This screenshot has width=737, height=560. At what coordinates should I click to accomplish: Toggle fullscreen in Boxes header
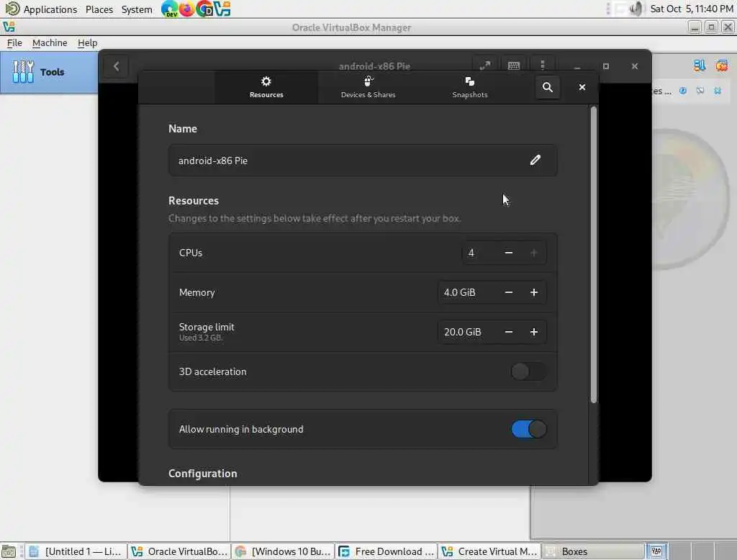(x=485, y=66)
